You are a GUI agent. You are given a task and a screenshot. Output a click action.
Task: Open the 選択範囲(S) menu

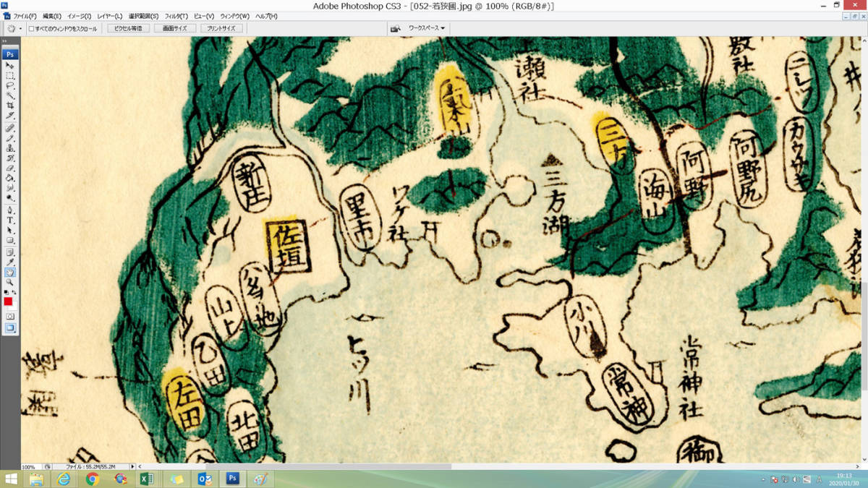tap(143, 16)
